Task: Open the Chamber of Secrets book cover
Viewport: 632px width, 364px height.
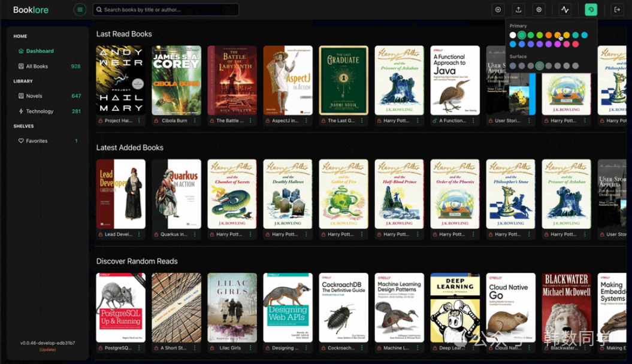Action: coord(232,194)
